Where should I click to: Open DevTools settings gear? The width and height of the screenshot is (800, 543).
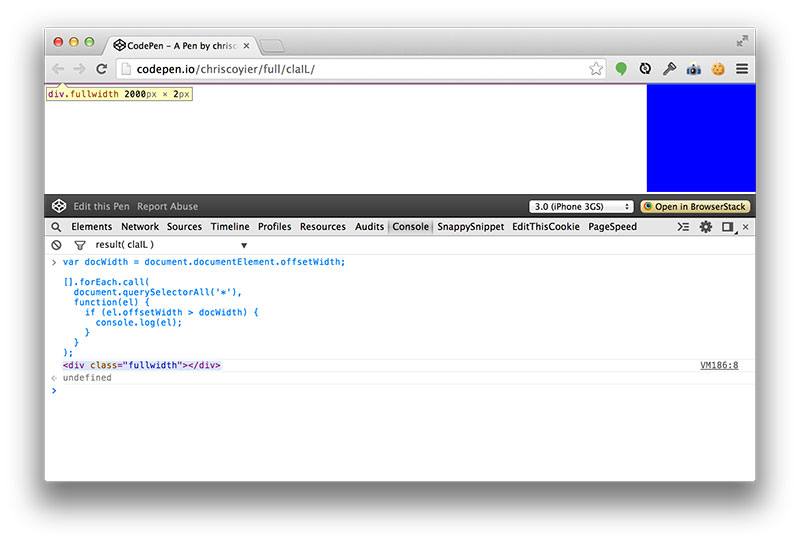coord(706,227)
